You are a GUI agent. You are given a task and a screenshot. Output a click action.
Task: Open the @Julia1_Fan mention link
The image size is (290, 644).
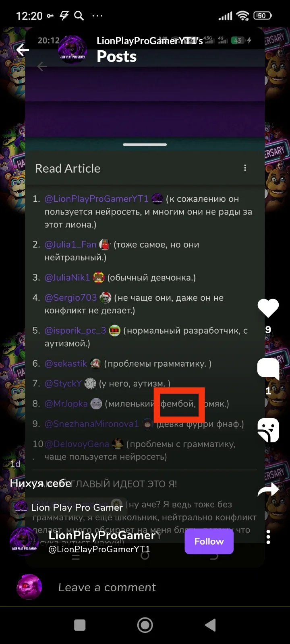(70, 244)
